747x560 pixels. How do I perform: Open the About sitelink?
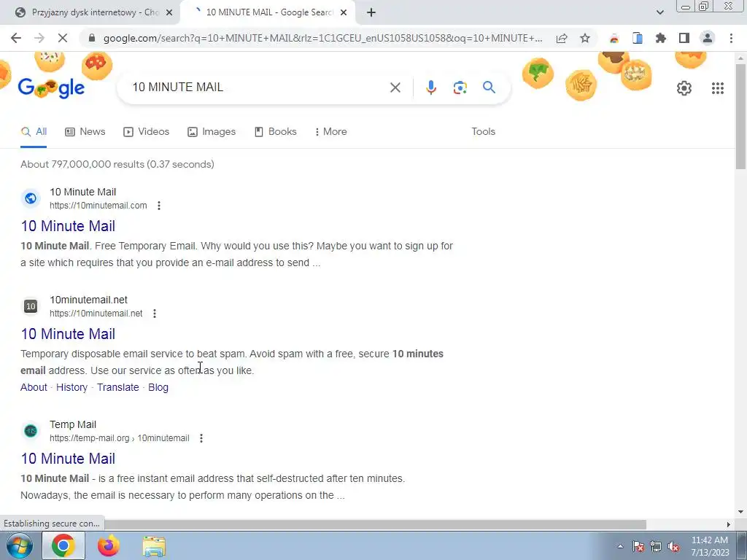point(34,388)
